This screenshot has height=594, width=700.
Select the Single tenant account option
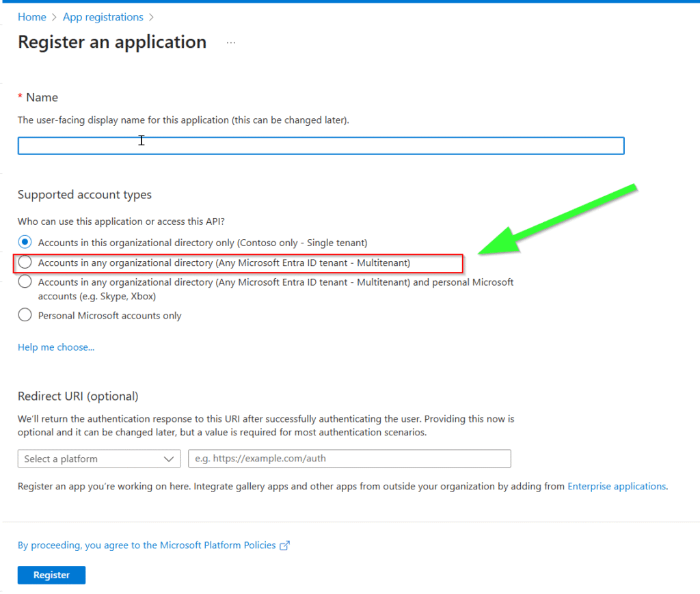click(x=25, y=242)
